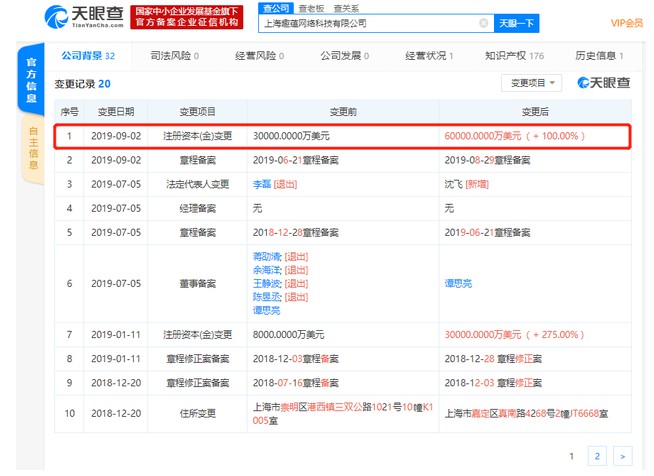Open 余海洋 person link in row 6
Viewport: 654px width, 476px height.
point(267,270)
